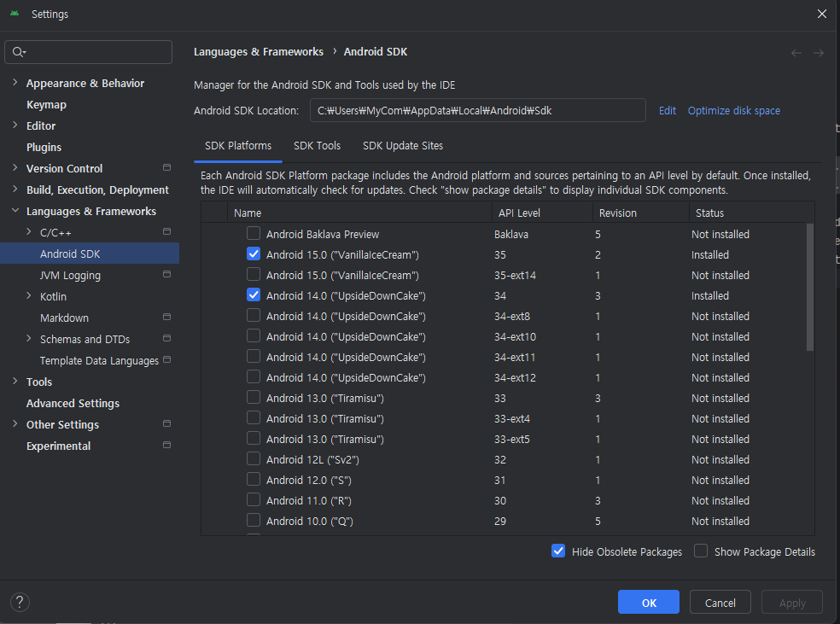Click the forward navigation arrow icon
Screen dimensions: 840x624
click(819, 52)
